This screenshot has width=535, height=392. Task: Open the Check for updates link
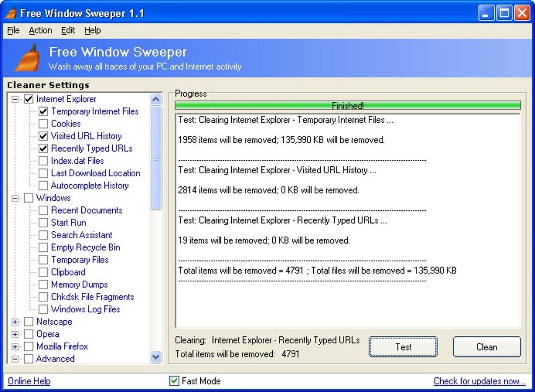pos(479,381)
